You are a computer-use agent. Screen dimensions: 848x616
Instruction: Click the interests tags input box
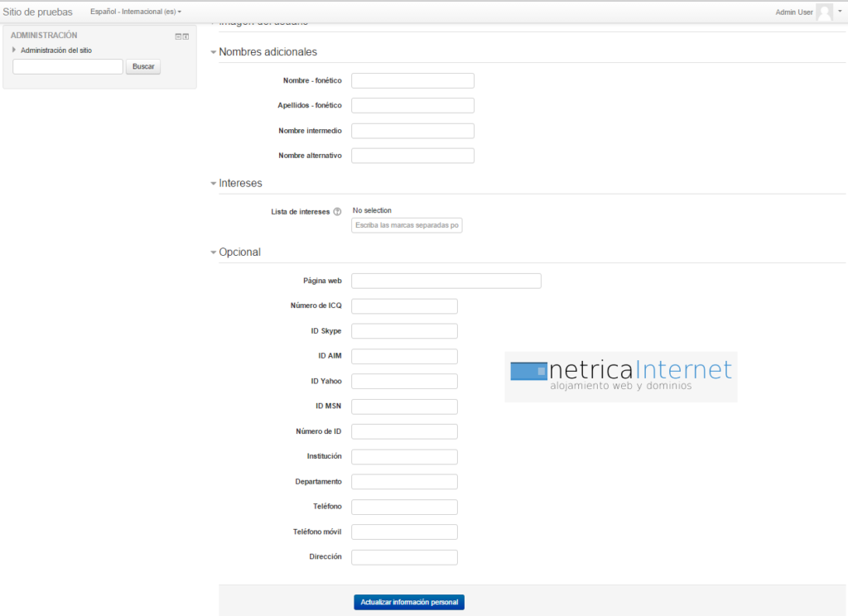tap(407, 225)
